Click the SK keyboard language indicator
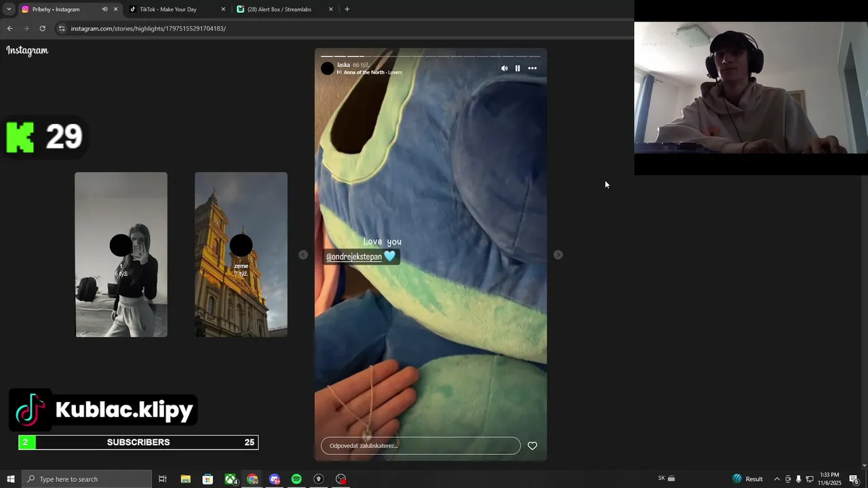Viewport: 868px width, 488px height. 661,479
